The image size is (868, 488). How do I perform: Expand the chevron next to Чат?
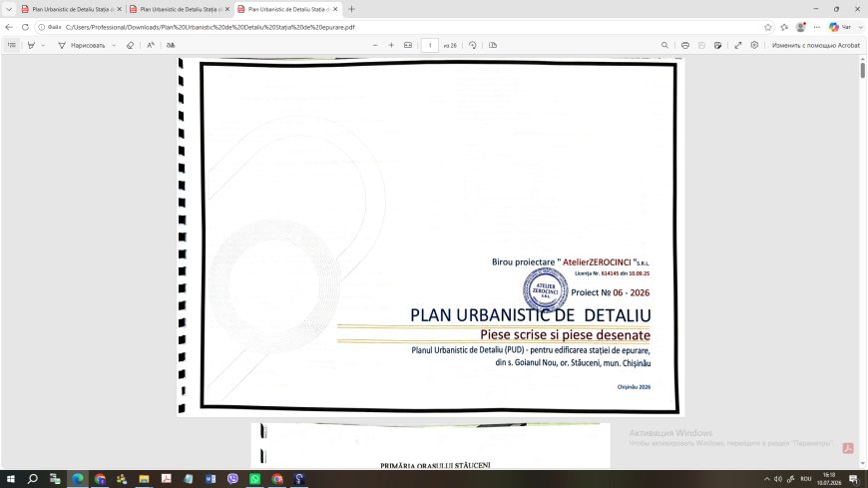[860, 27]
